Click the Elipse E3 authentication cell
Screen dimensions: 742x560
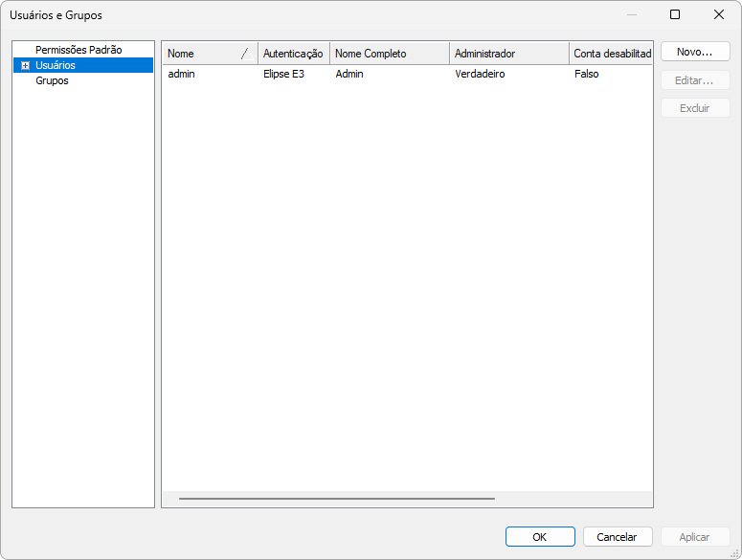click(x=283, y=74)
